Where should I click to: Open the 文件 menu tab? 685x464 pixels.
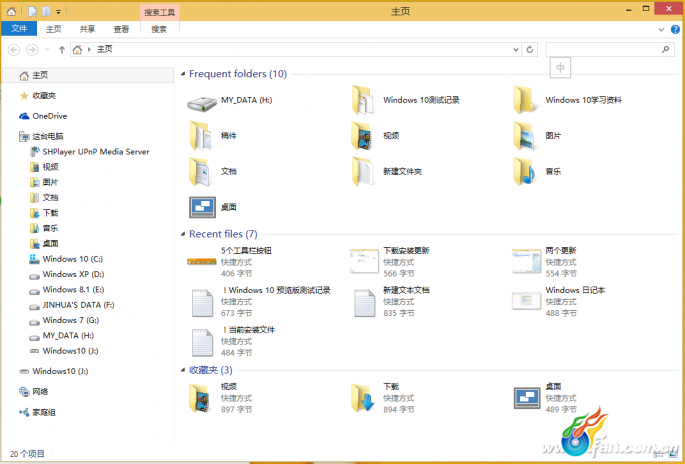pos(19,29)
